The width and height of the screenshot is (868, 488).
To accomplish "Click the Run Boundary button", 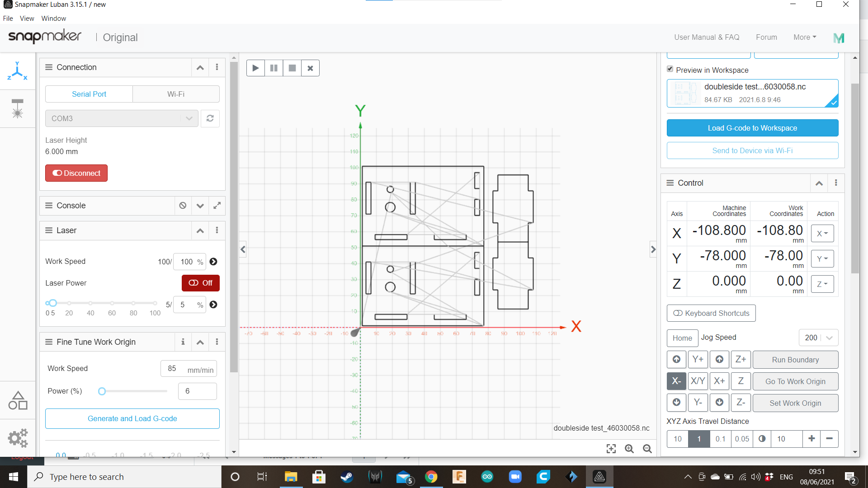I will pos(795,359).
